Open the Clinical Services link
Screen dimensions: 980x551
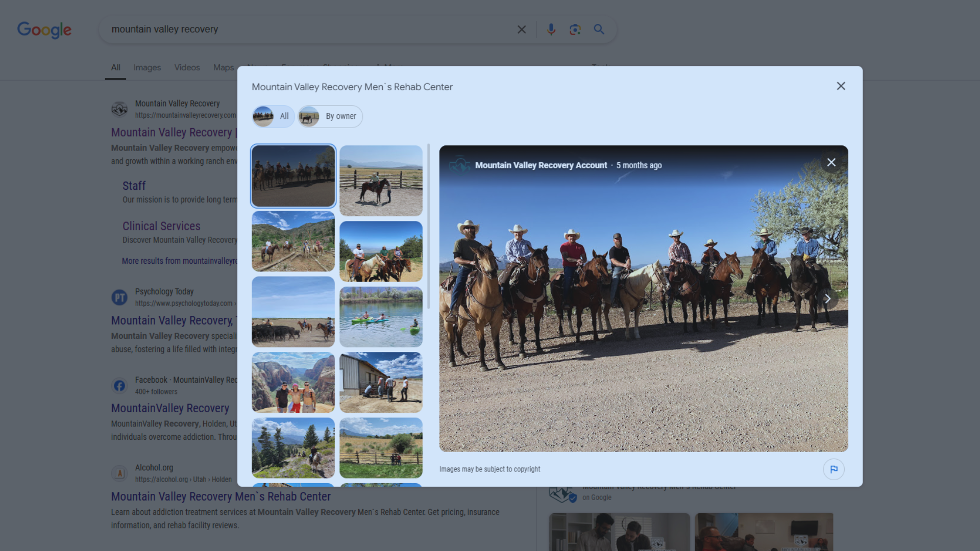(161, 226)
